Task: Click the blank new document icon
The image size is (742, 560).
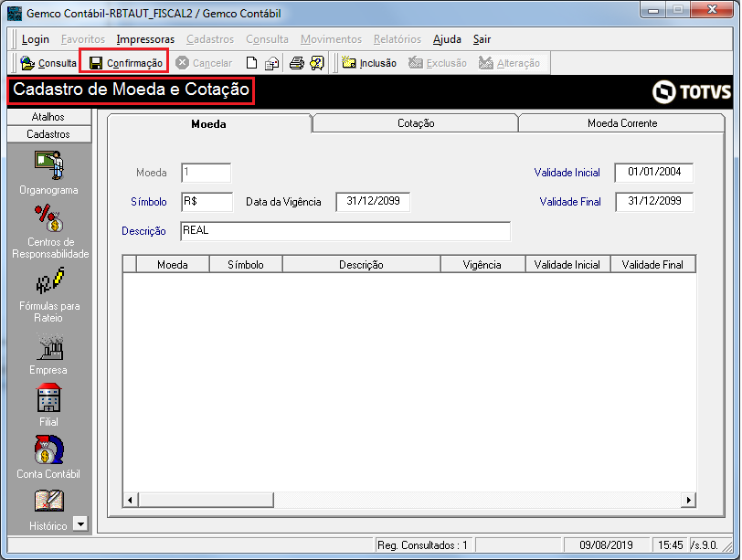Action: 252,63
